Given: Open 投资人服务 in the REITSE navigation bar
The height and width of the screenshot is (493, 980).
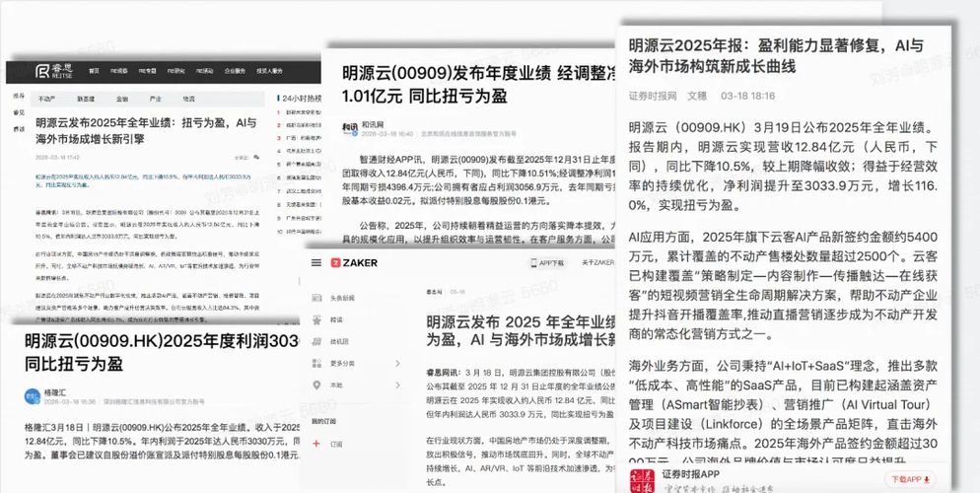Looking at the screenshot, I should [269, 71].
